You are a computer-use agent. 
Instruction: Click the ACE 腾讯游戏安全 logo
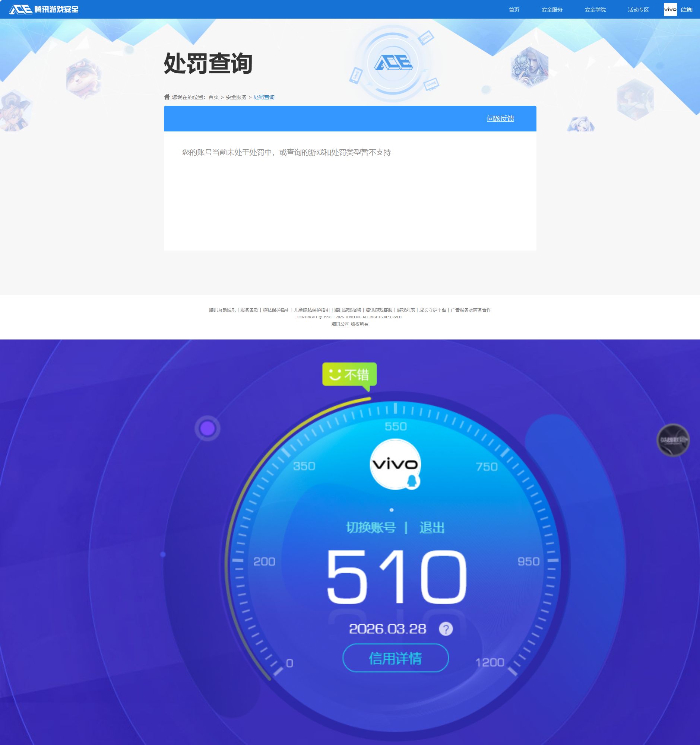coord(45,9)
